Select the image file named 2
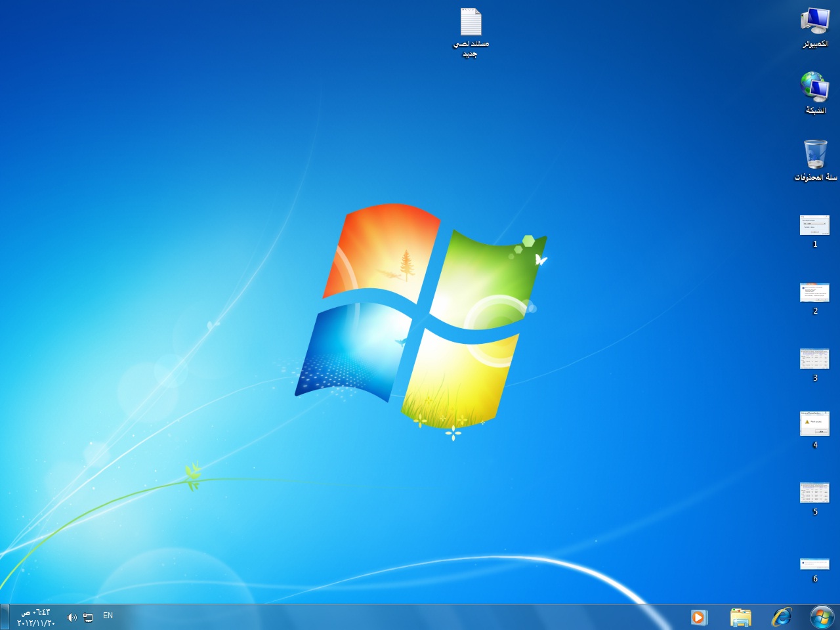The width and height of the screenshot is (840, 630). 815,292
